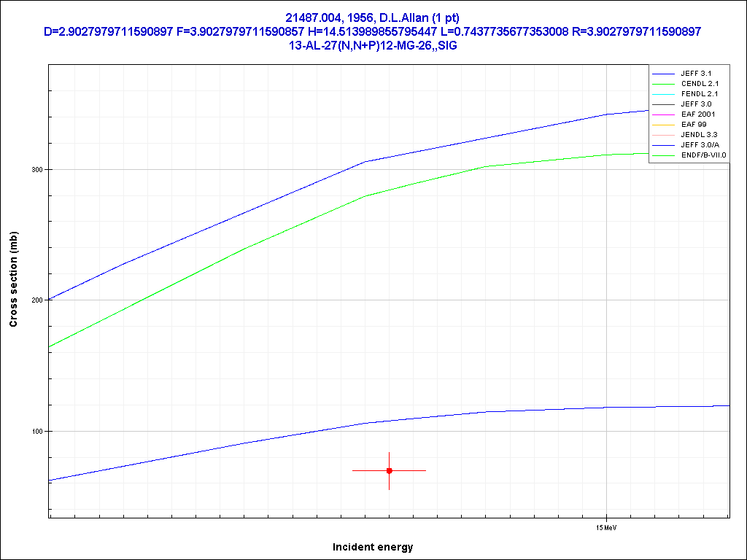747x560 pixels.
Task: Select the topmost blue curve
Action: coord(292,192)
